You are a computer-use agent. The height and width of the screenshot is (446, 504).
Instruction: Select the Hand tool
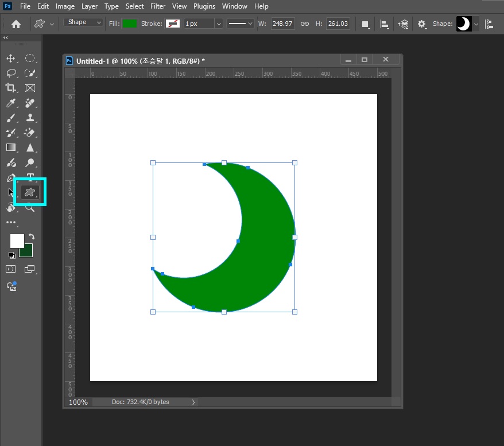coord(10,208)
